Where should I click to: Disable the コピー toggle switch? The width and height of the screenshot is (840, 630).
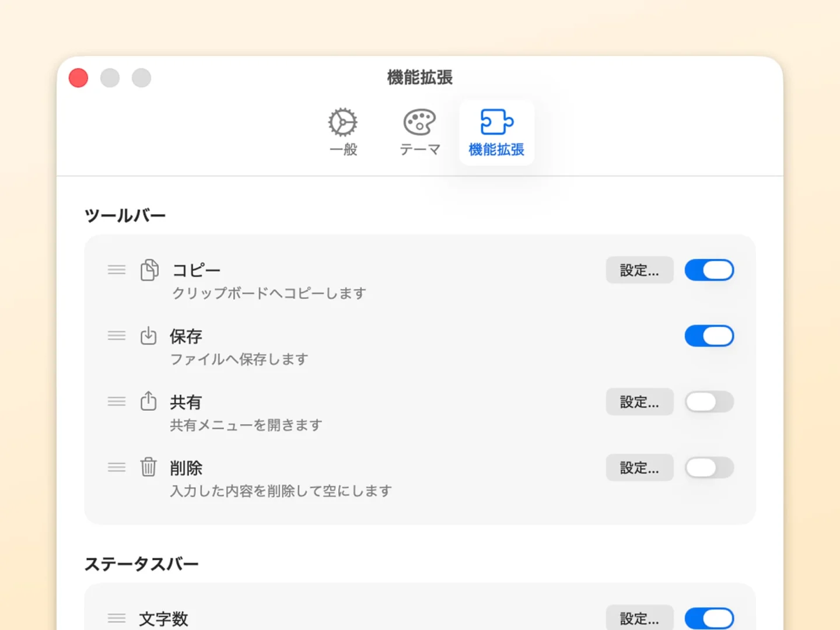click(x=709, y=270)
